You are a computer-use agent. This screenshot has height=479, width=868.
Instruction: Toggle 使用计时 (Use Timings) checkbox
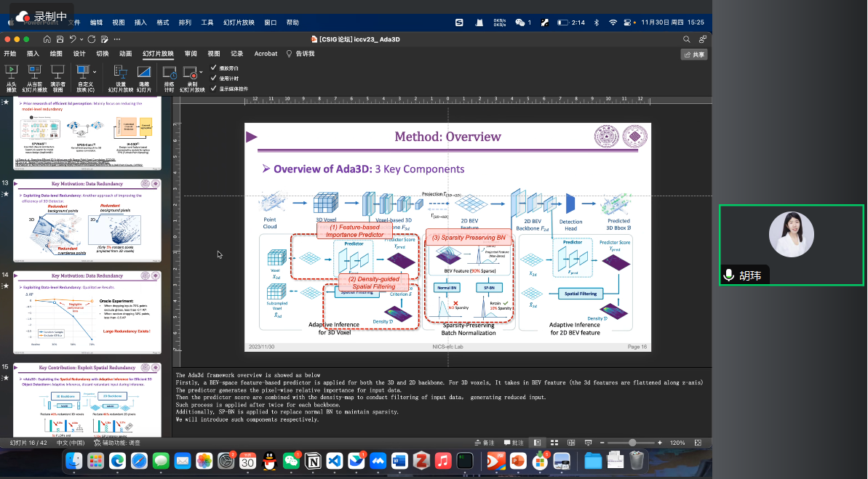(x=214, y=78)
